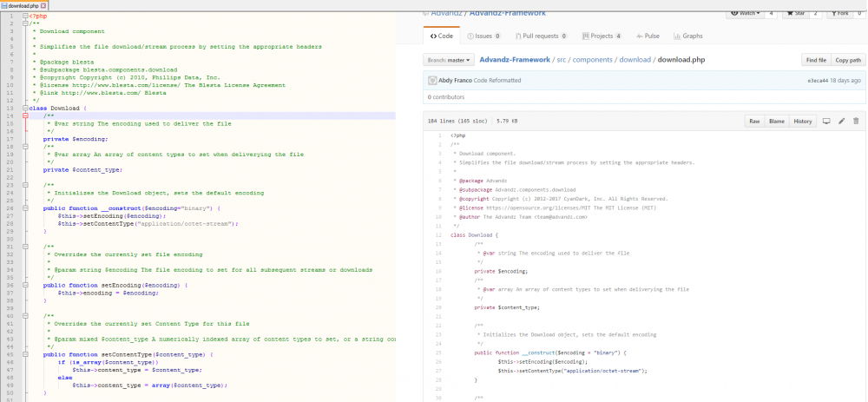Screen dimensions: 868x402
Task: Click Abdy Franco's avatar icon
Action: click(432, 80)
